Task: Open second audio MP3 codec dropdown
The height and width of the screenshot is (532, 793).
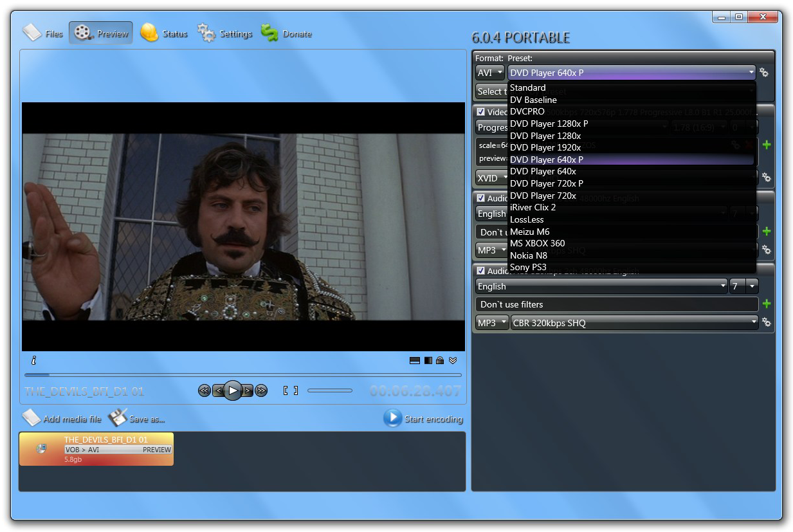Action: 492,323
